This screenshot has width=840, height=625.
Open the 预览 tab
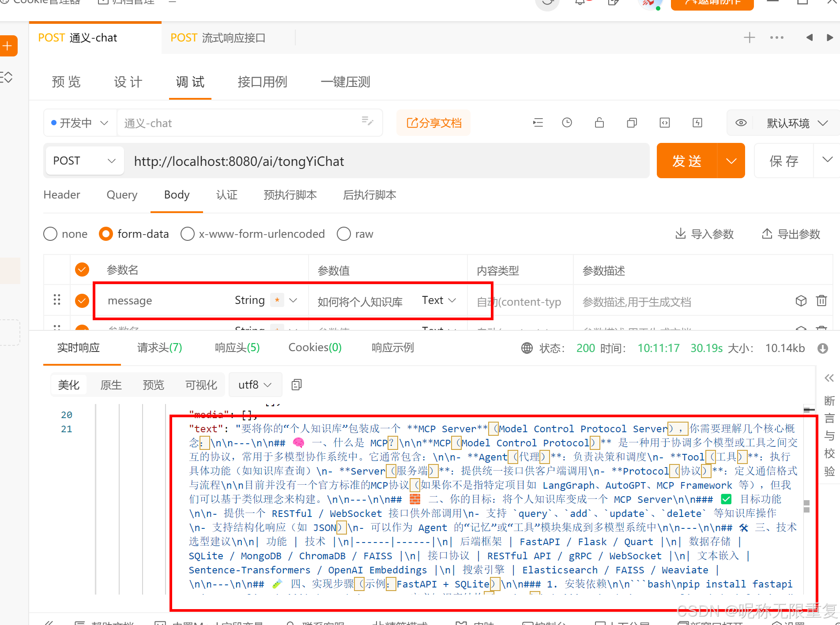(66, 82)
